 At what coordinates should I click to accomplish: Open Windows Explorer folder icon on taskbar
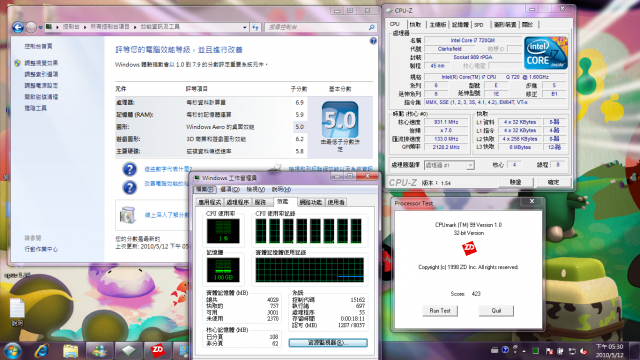click(71, 351)
